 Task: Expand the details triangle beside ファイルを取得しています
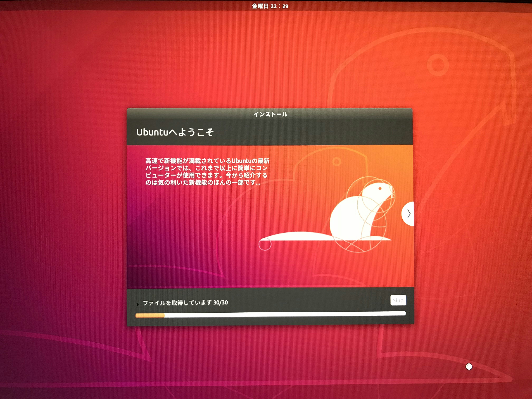click(x=138, y=304)
